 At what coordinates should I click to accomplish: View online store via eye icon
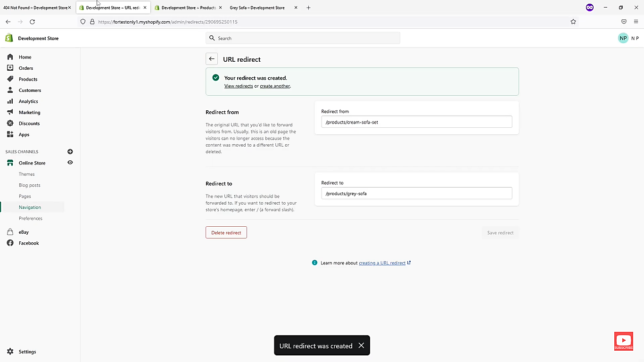(70, 163)
